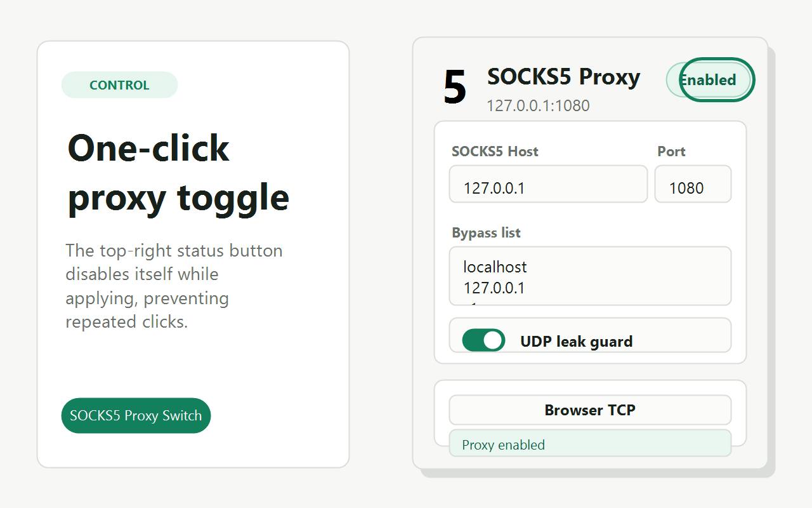Click the Bypass list label
Image resolution: width=812 pixels, height=508 pixels.
pyautogui.click(x=486, y=233)
